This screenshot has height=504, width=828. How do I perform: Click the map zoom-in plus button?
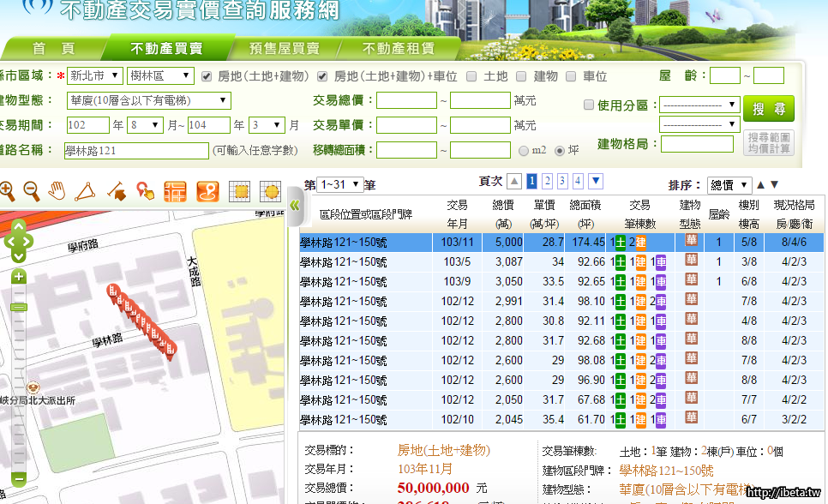click(19, 276)
